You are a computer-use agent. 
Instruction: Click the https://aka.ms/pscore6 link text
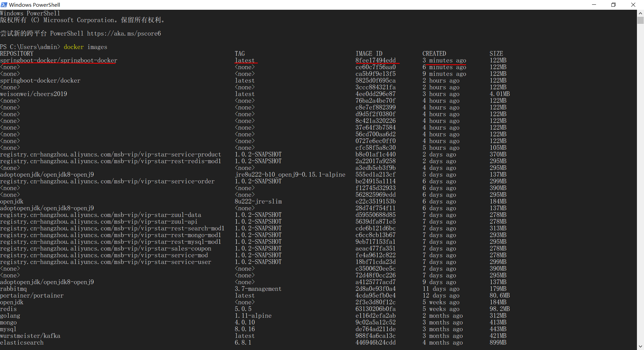[x=124, y=34]
